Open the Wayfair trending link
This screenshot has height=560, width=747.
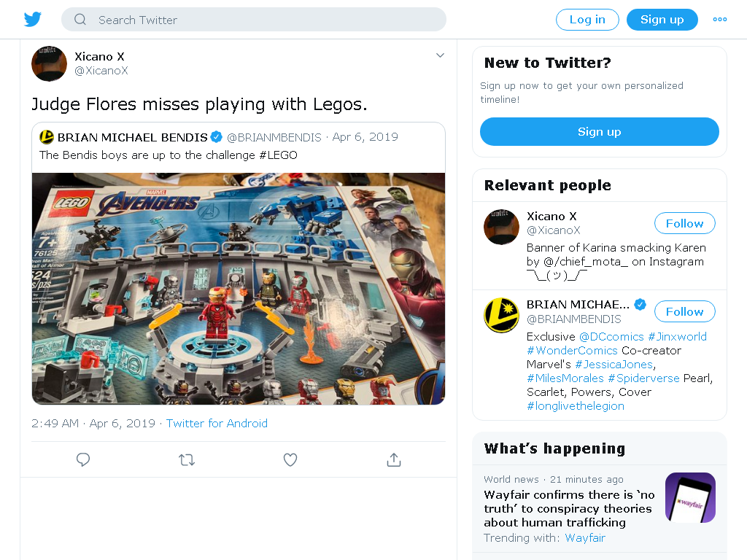pyautogui.click(x=584, y=537)
